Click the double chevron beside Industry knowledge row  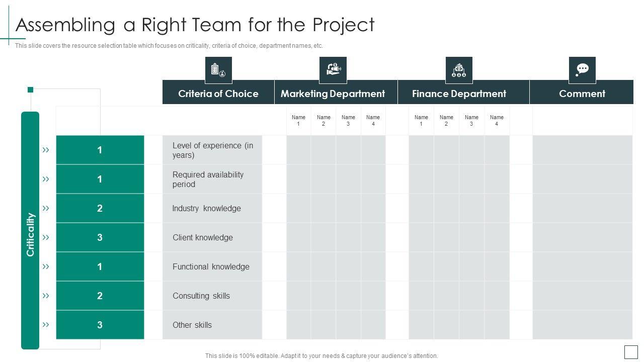point(46,208)
